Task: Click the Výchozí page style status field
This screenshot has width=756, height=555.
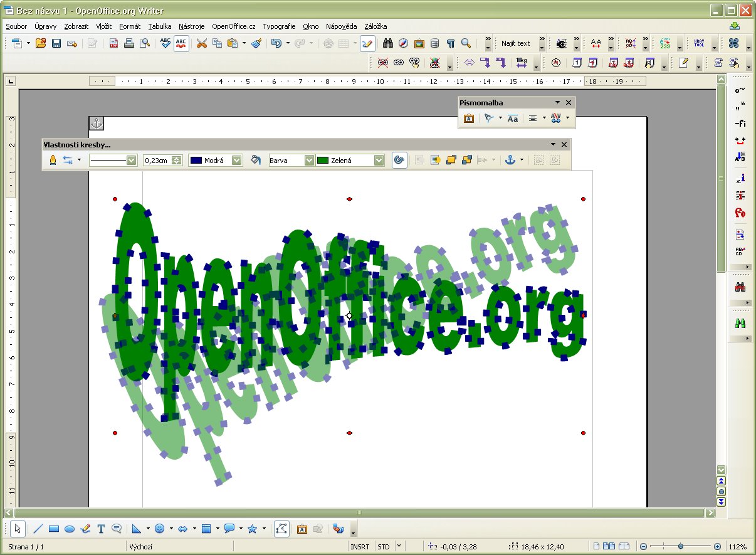Action: click(180, 547)
